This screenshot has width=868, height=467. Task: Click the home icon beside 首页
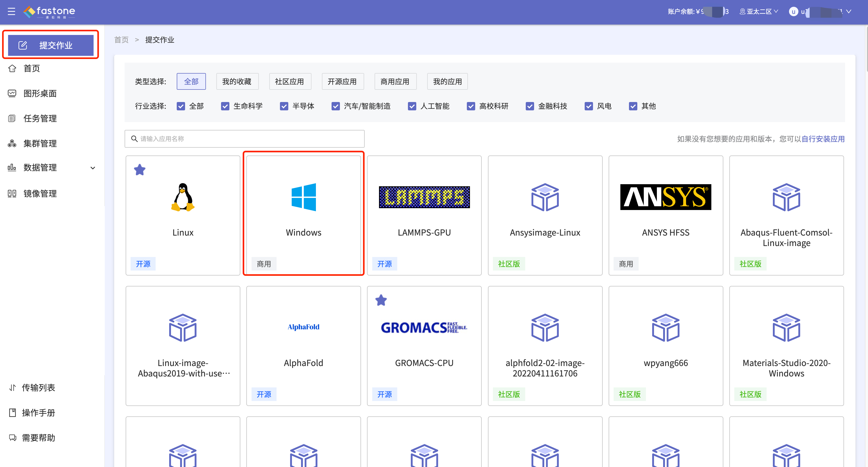[12, 68]
